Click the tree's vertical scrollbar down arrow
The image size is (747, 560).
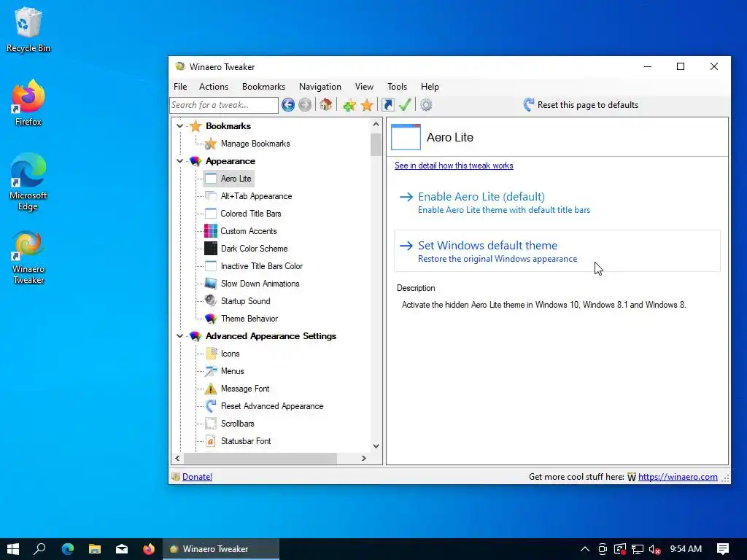(x=376, y=446)
